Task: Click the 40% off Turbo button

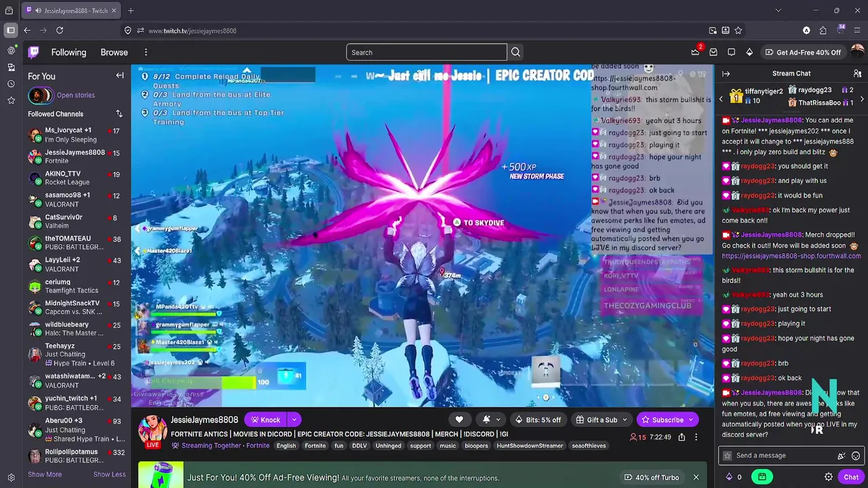Action: click(652, 477)
